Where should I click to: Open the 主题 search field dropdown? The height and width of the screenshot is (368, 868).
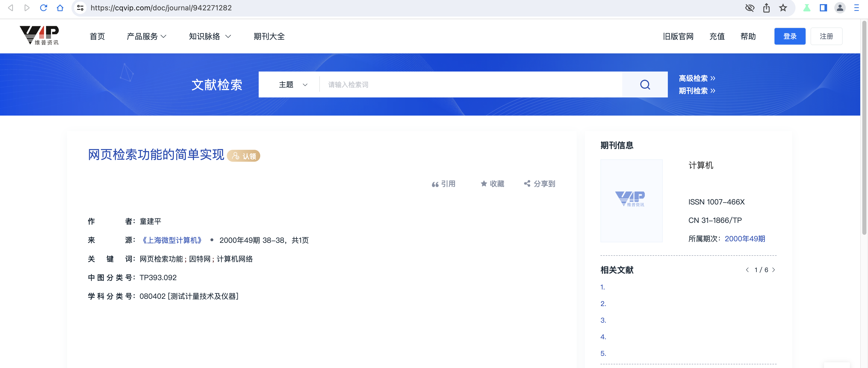tap(292, 84)
